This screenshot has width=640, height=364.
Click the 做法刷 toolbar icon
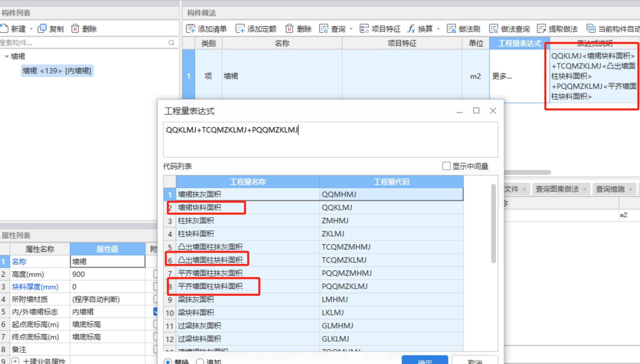pyautogui.click(x=451, y=29)
